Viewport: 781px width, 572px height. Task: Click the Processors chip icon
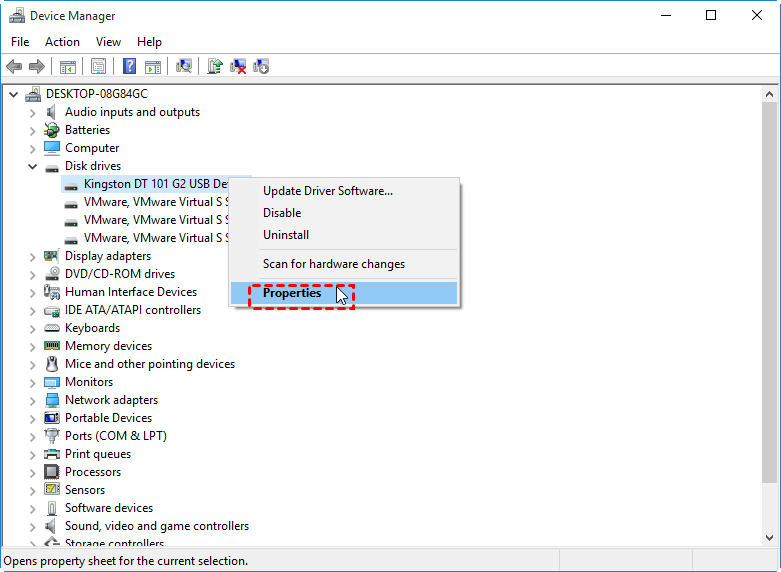52,472
